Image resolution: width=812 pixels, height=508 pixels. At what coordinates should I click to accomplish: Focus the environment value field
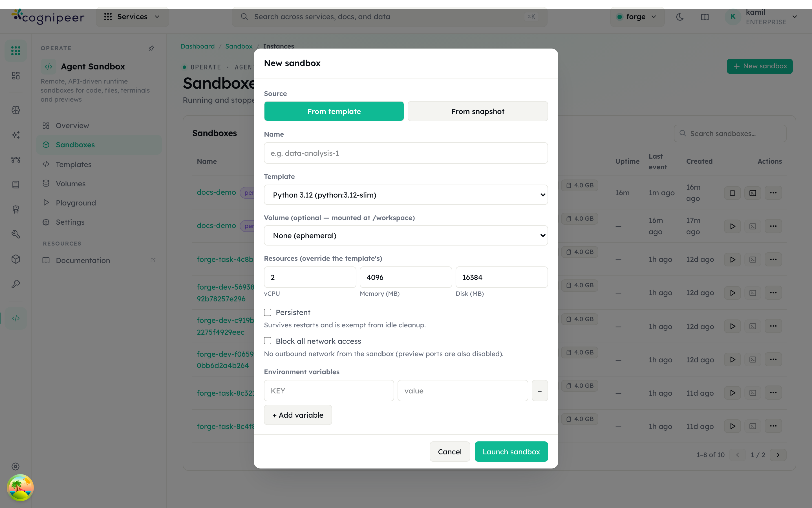click(x=463, y=391)
